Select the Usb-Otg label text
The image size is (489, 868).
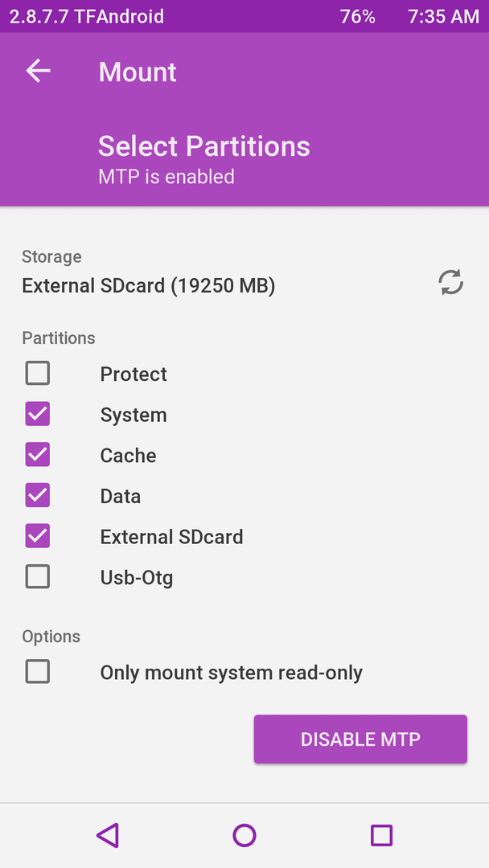coord(136,578)
